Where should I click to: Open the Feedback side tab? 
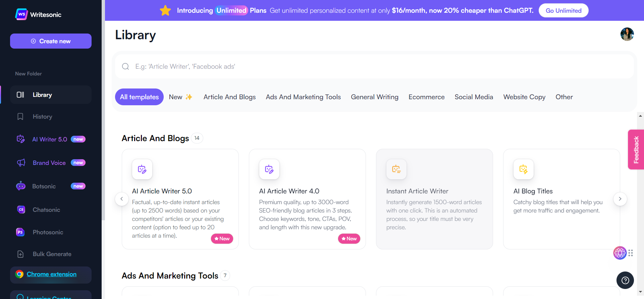click(636, 149)
